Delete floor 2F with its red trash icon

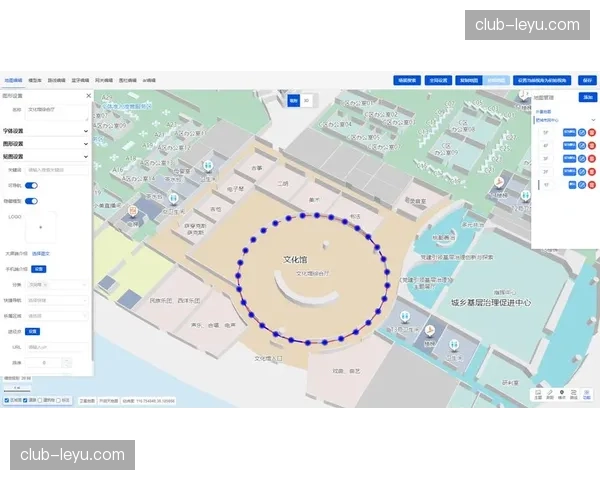click(592, 171)
